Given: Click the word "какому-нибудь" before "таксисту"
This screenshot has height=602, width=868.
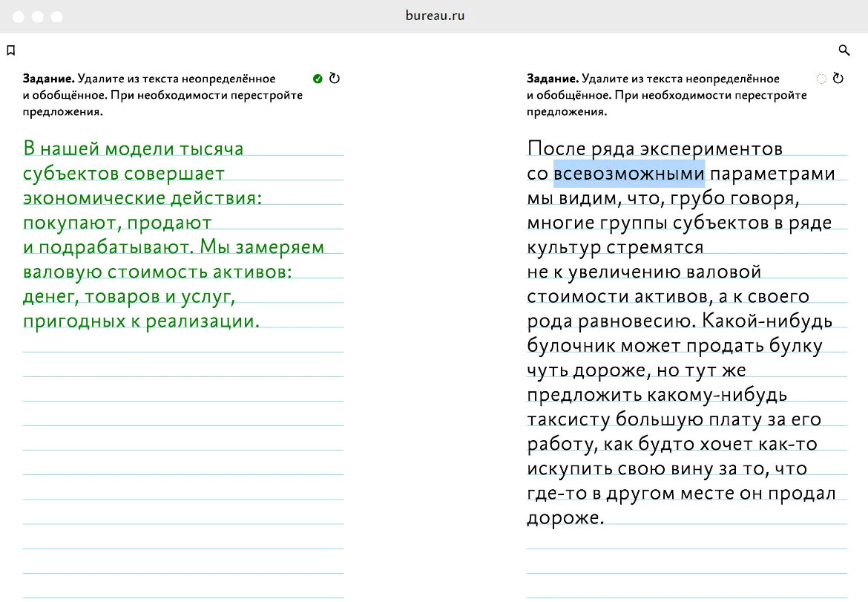Looking at the screenshot, I should pyautogui.click(x=717, y=394).
